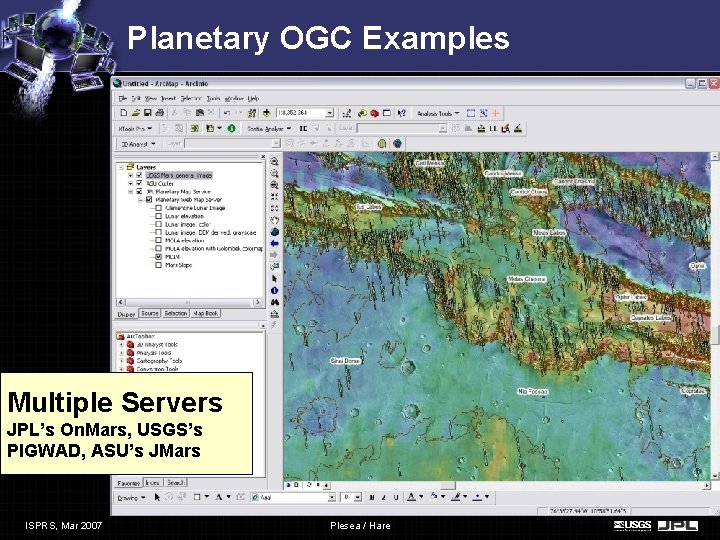Toggle JPL Planetary Map Service checkbox
Image resolution: width=720 pixels, height=540 pixels.
(x=139, y=191)
